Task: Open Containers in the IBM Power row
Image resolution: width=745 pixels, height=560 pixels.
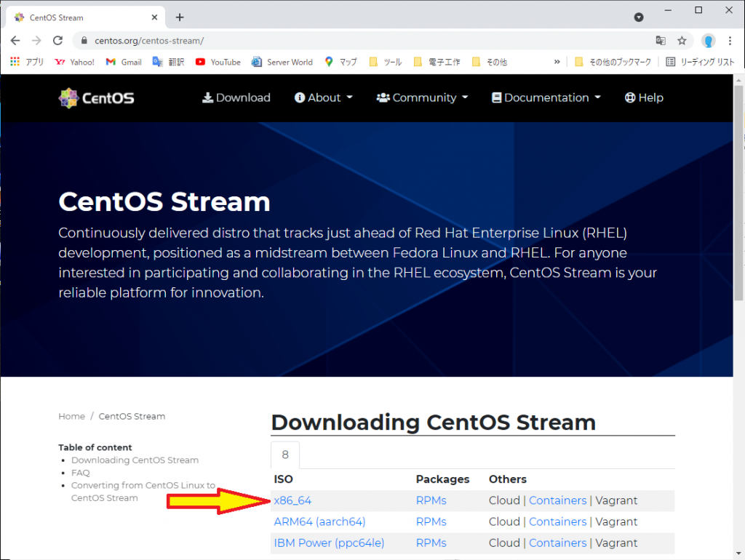Action: tap(558, 543)
